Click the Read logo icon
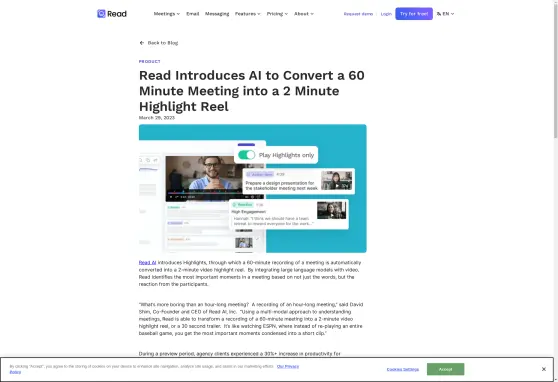The height and width of the screenshot is (382, 558). pyautogui.click(x=101, y=14)
